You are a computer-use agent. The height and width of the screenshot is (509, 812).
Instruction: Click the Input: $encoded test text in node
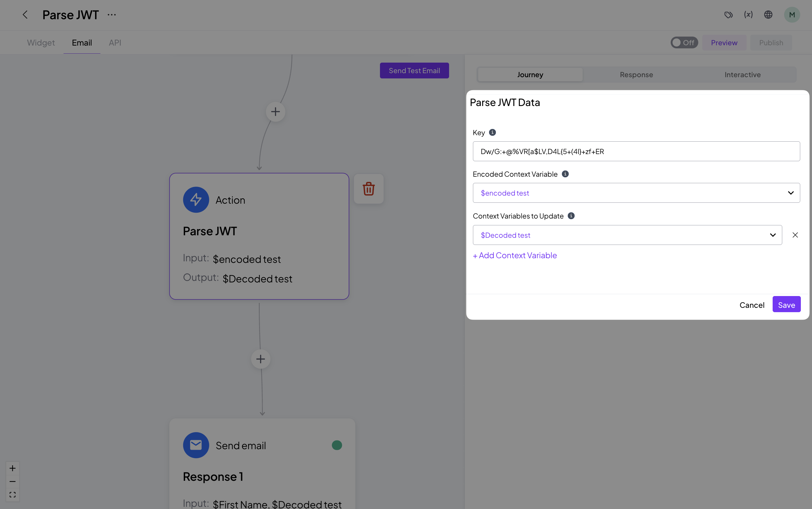232,259
